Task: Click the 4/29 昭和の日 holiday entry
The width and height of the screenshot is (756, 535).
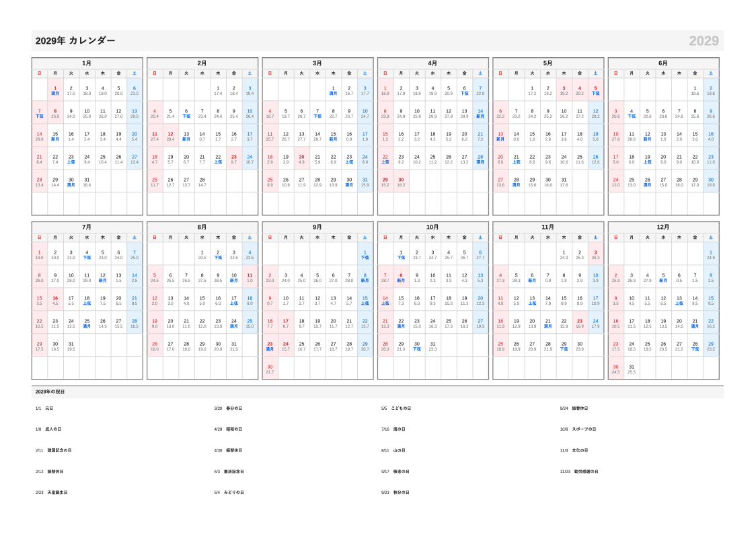Action: pos(228,429)
